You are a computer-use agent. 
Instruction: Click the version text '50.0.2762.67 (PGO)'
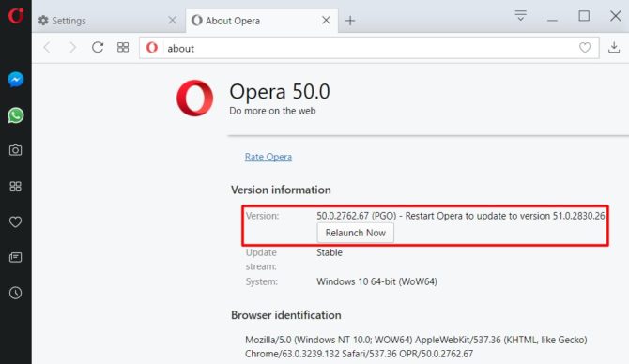tap(356, 216)
